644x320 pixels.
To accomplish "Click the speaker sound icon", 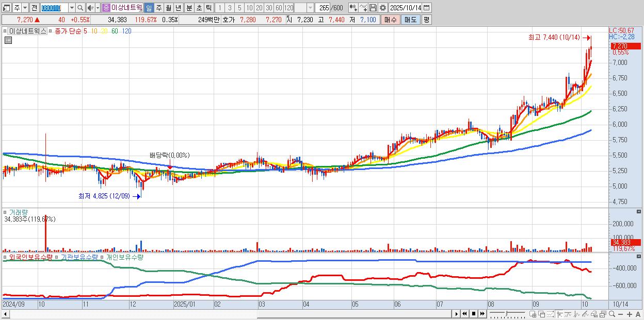I will click(x=90, y=8).
